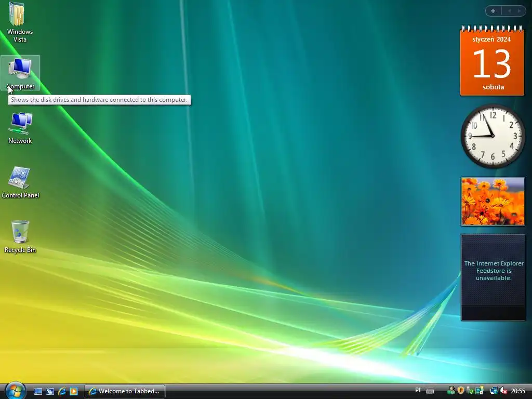The width and height of the screenshot is (532, 399).
Task: Select the Recycle Bin icon
Action: click(20, 237)
